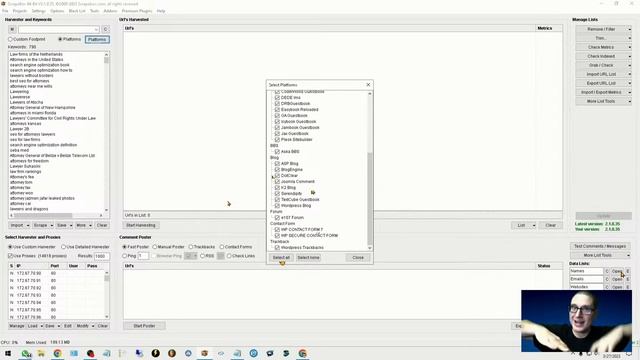The height and width of the screenshot is (360, 640).
Task: Select the Custom Footprint radio button
Action: (x=11, y=39)
